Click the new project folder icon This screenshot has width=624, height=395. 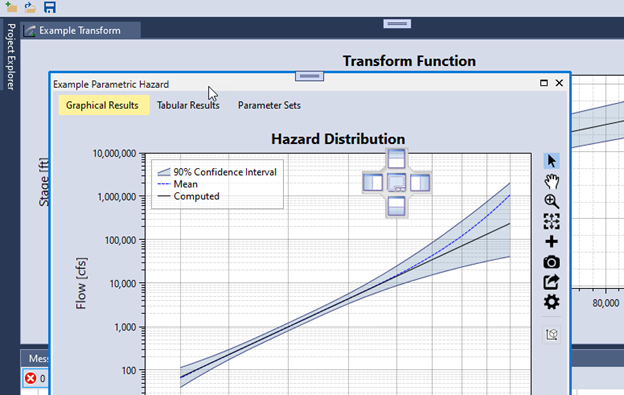click(11, 7)
